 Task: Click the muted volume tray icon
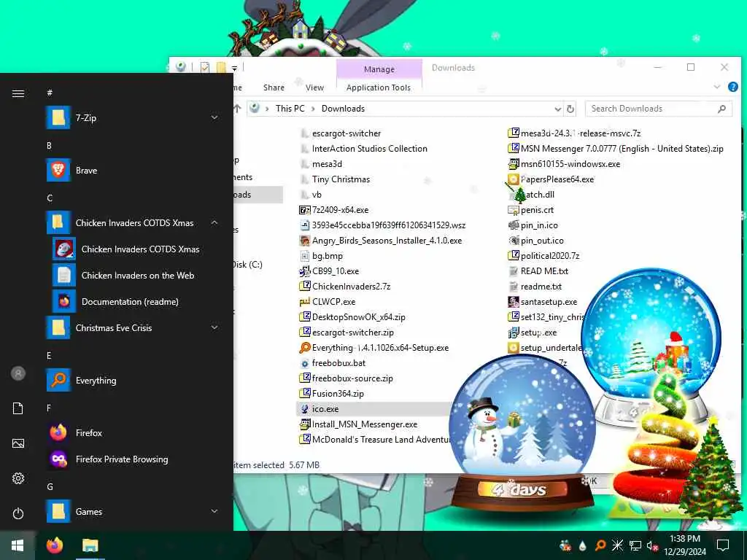pos(652,545)
